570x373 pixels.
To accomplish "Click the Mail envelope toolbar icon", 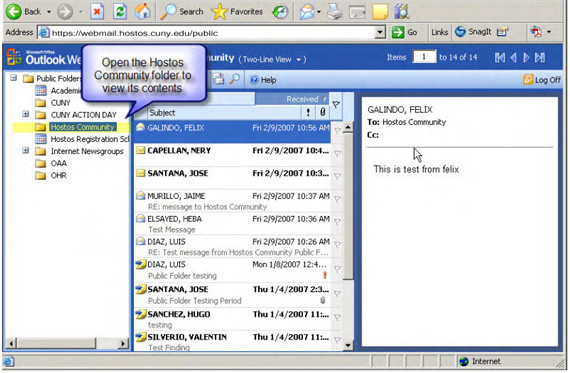I will click(307, 12).
